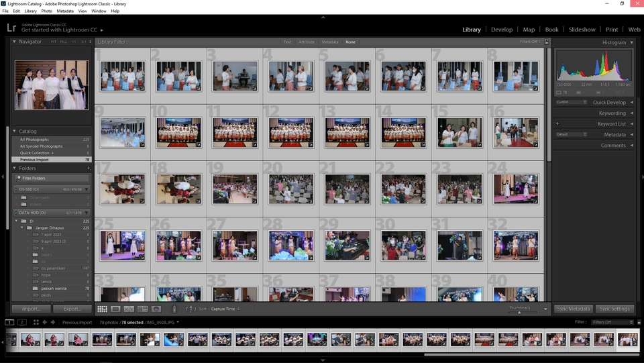Collapse the Histogram panel

(x=632, y=42)
